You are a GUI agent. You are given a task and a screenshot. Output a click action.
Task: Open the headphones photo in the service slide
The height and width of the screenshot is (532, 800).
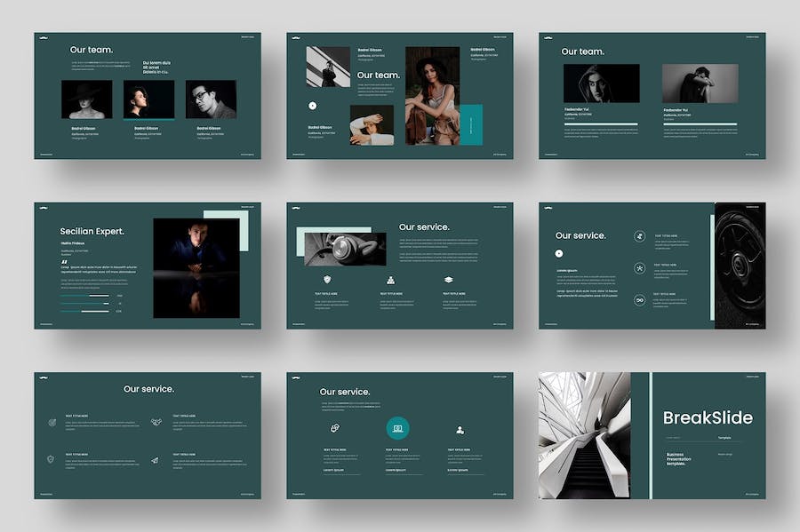[x=345, y=249]
